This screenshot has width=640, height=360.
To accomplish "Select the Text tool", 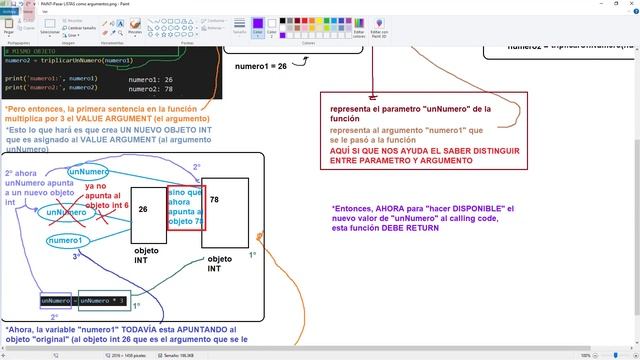I will coord(120,24).
